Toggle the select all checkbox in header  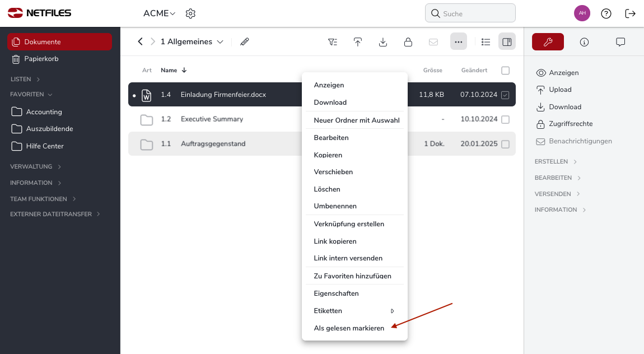click(506, 71)
